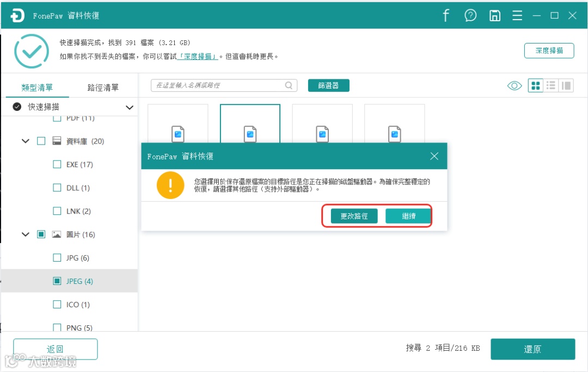This screenshot has height=372, width=588.
Task: Focus the name or path search field
Action: [x=224, y=85]
